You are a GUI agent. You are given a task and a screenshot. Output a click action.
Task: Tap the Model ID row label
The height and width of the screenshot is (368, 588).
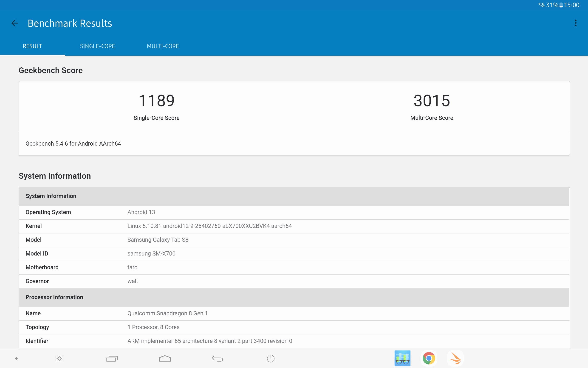click(x=37, y=254)
